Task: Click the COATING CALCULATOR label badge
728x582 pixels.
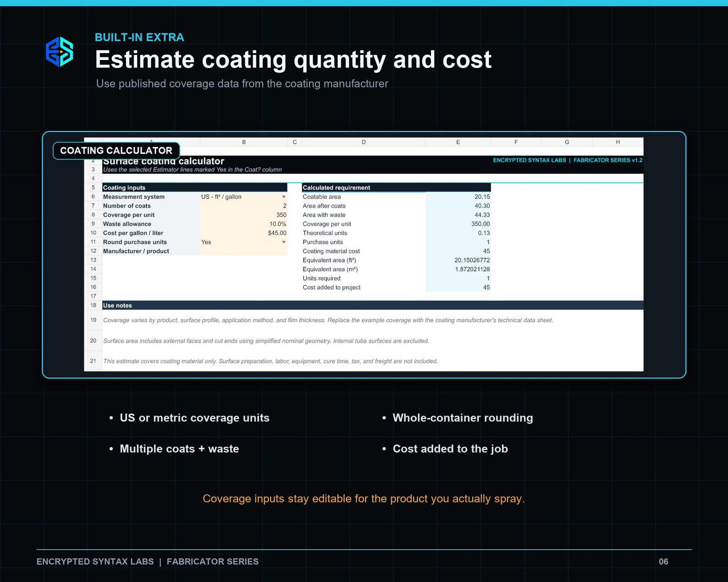Action: pyautogui.click(x=116, y=151)
